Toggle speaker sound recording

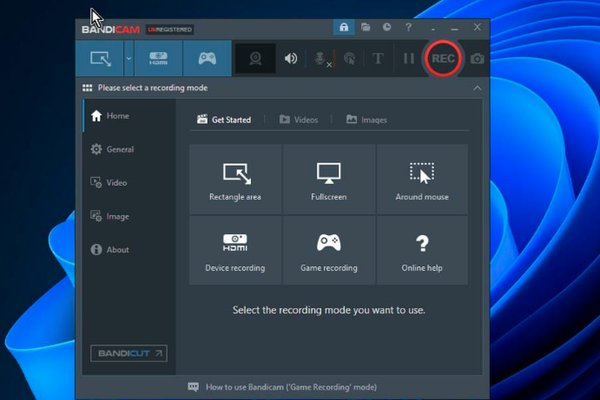coord(291,59)
